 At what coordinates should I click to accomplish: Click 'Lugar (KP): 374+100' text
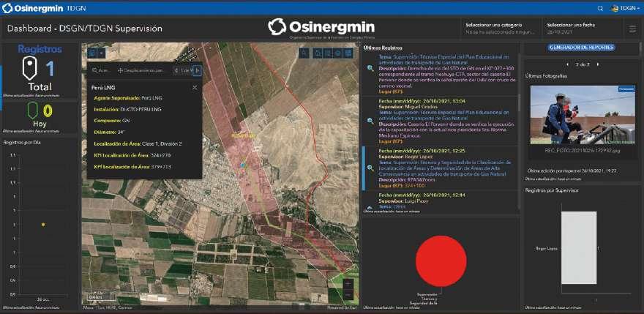(x=401, y=185)
